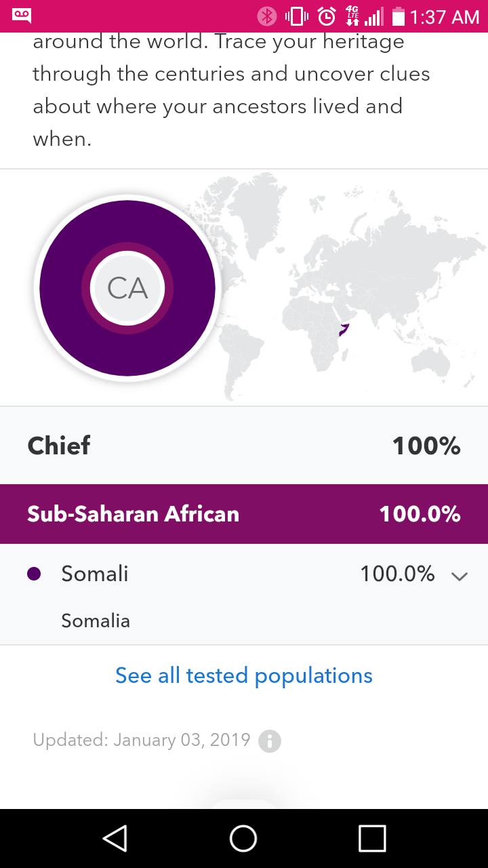This screenshot has width=488, height=868.
Task: Tap the info icon beside updated date
Action: click(270, 740)
